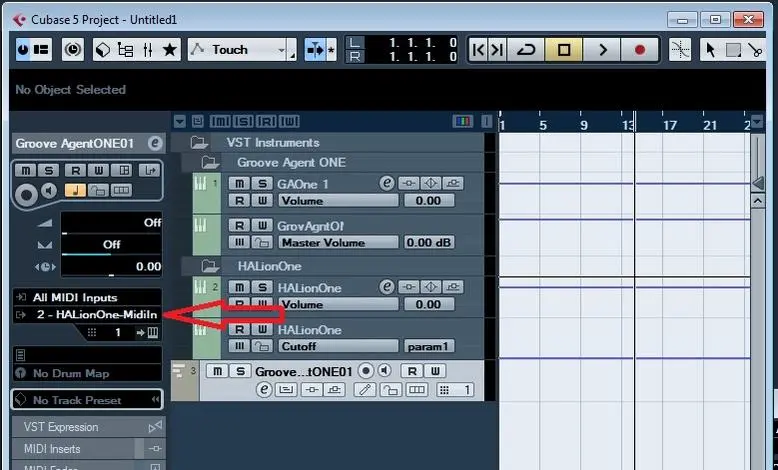This screenshot has width=778, height=470.
Task: Click the Lock icon in the Inspector
Action: [x=99, y=191]
